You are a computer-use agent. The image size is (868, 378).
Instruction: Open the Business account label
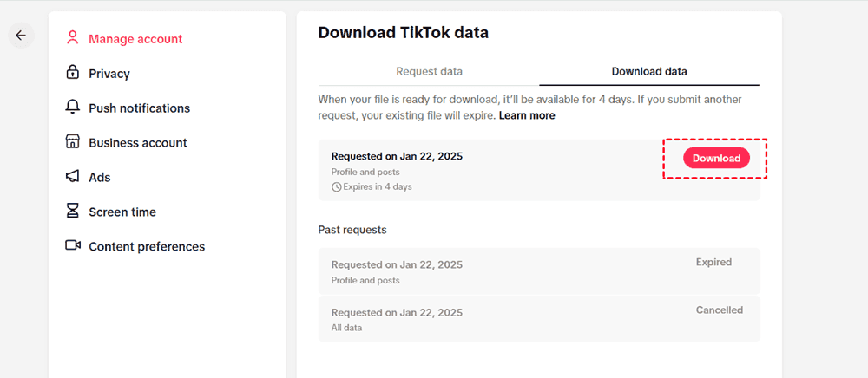click(138, 143)
